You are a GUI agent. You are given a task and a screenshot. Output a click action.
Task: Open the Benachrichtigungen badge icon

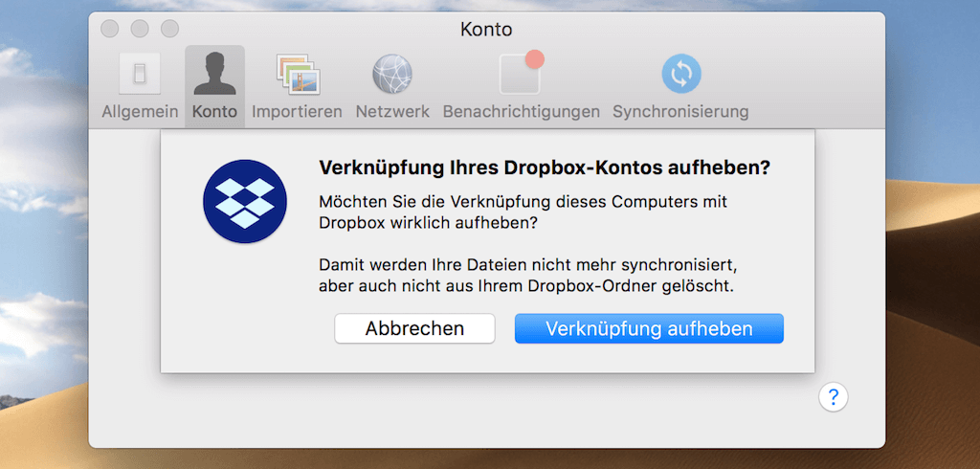click(521, 73)
